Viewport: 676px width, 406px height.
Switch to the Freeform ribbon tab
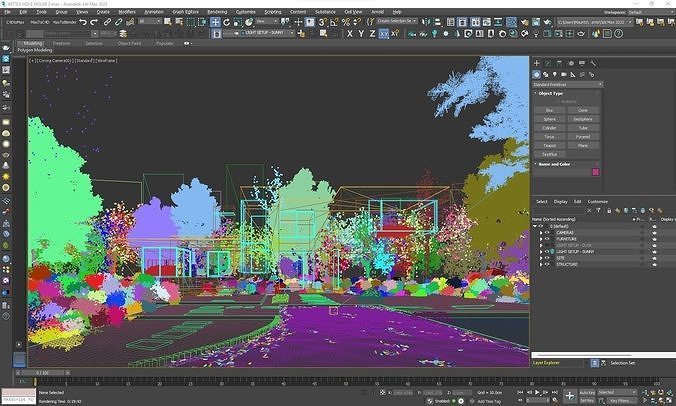point(62,43)
